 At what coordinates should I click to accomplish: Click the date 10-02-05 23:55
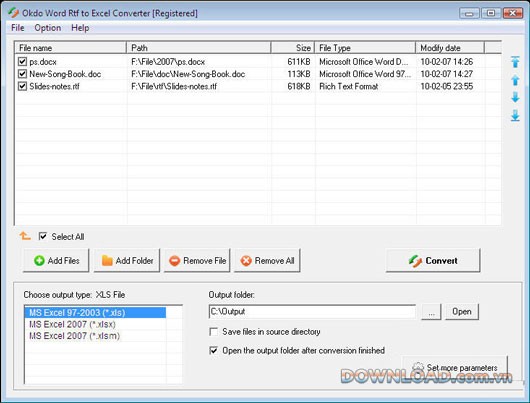[x=447, y=86]
